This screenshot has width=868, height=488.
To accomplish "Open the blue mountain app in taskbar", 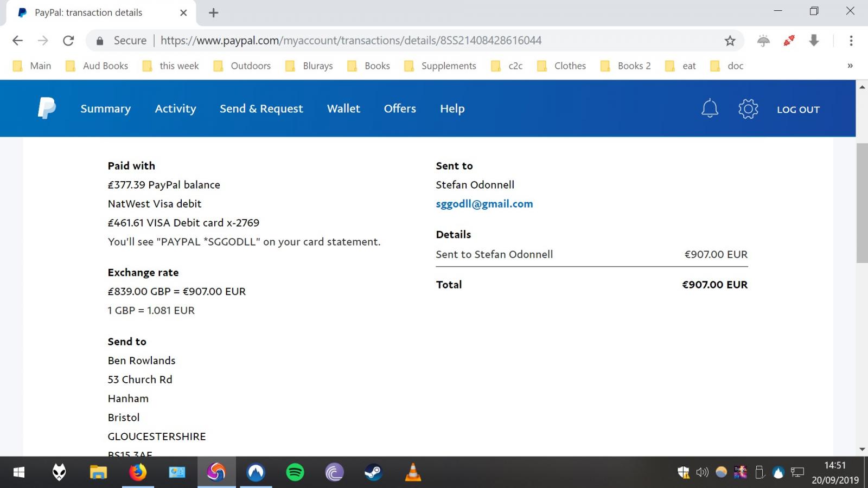I will (x=256, y=472).
